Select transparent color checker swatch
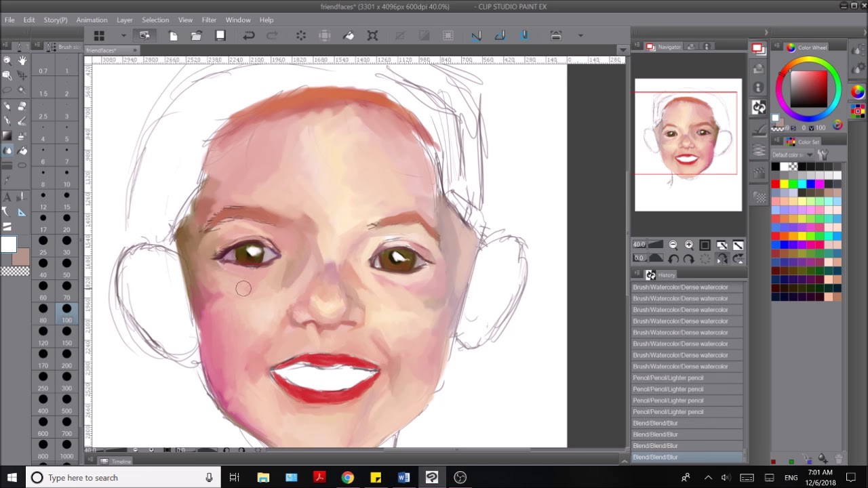Image resolution: width=868 pixels, height=488 pixels. pyautogui.click(x=14, y=271)
